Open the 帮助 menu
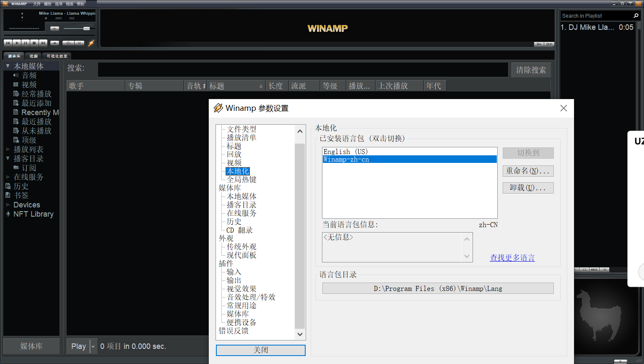 pos(80,4)
